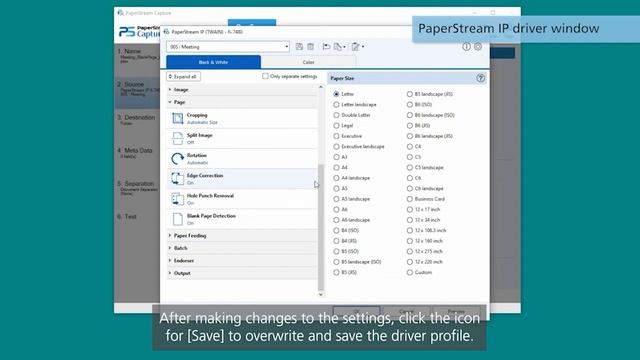Open the Cropping Automatic Size setting
The width and height of the screenshot is (640, 360).
click(x=242, y=118)
